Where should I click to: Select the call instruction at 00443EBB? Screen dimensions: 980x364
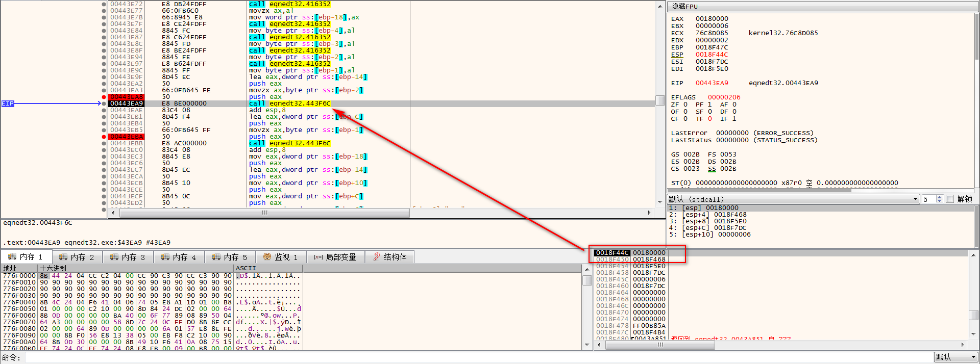pyautogui.click(x=289, y=143)
